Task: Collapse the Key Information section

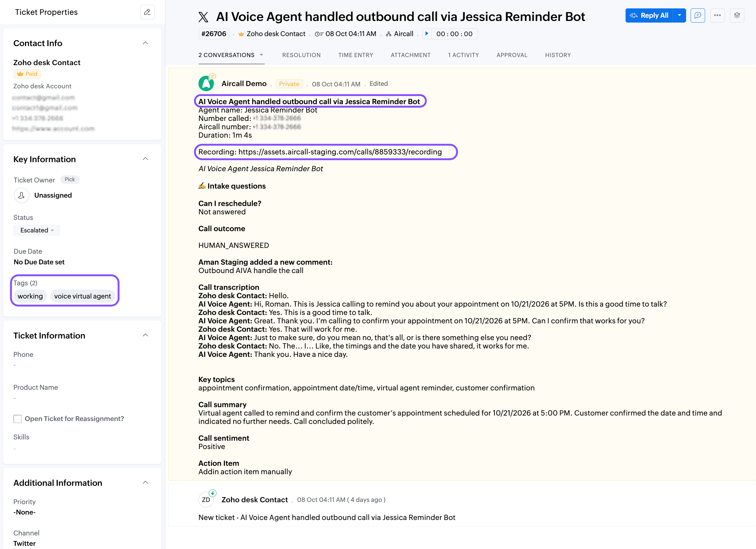Action: coord(145,159)
